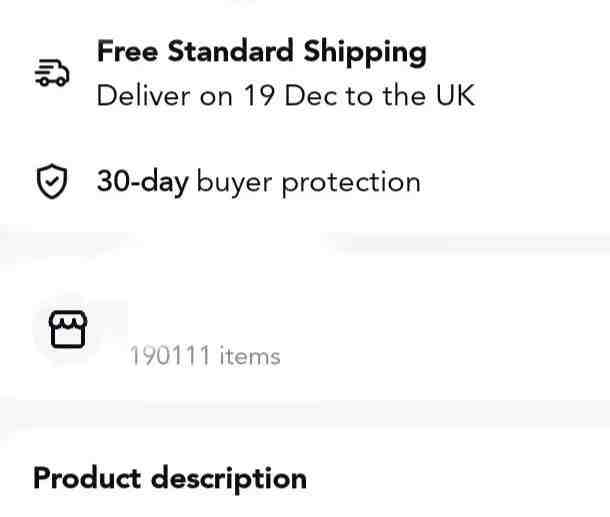Click the bold 30-day text
Image resolution: width=610 pixels, height=517 pixels.
point(143,181)
